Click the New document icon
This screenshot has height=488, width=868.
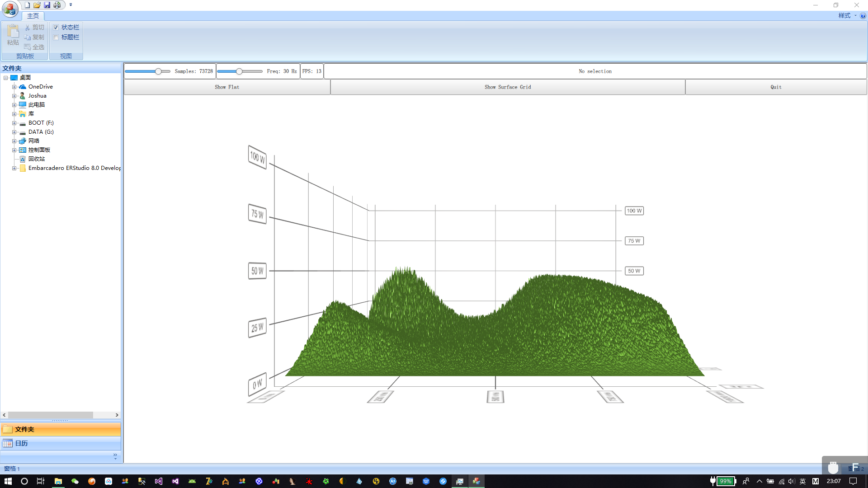pos(27,5)
